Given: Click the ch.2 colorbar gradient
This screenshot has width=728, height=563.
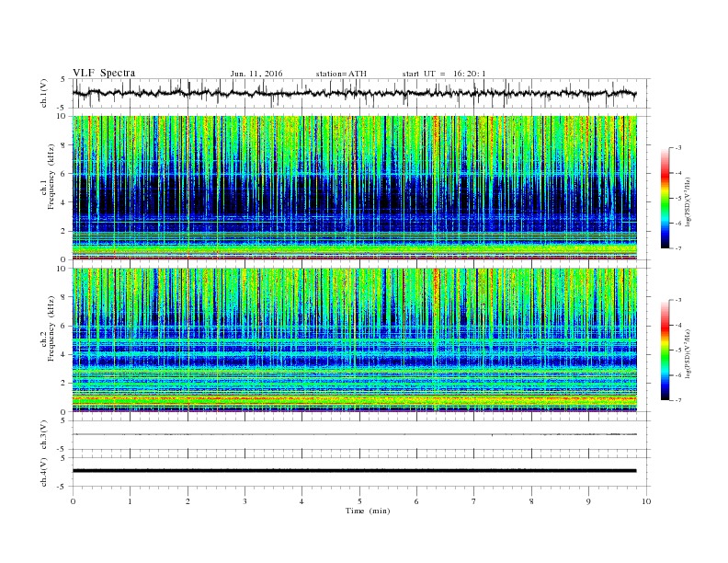Looking at the screenshot, I should tap(665, 350).
